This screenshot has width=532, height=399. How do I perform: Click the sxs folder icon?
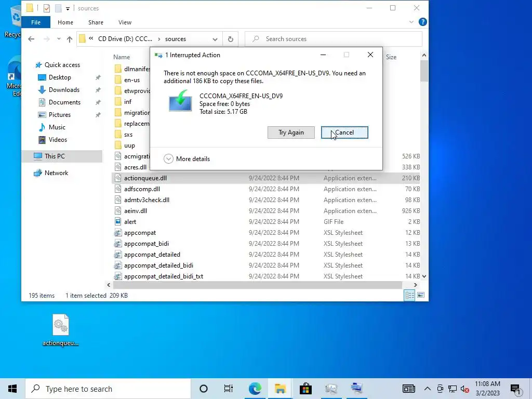pyautogui.click(x=118, y=135)
